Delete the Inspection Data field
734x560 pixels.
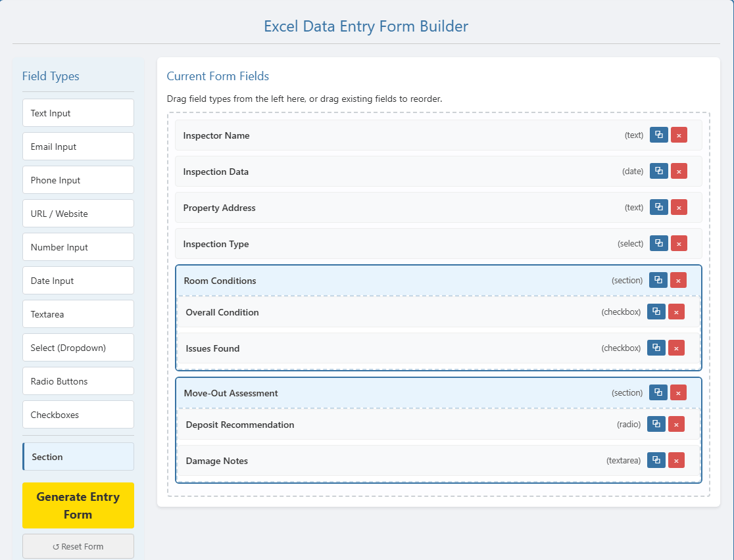point(679,171)
